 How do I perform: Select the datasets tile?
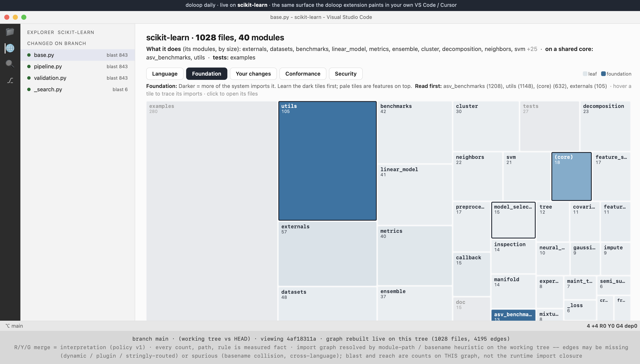click(327, 304)
